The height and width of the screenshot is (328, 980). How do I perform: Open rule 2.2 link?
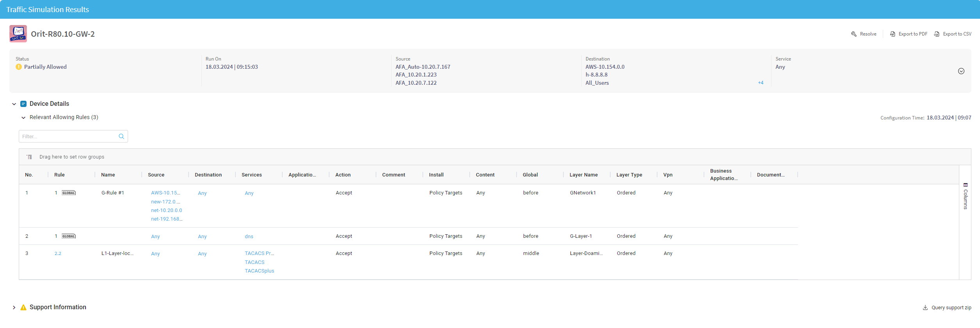pyautogui.click(x=58, y=254)
